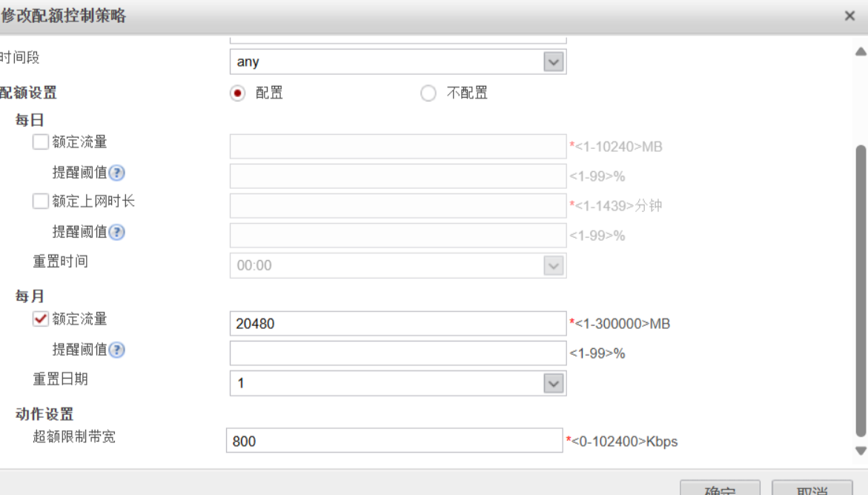Select the 不配置 radio button

point(428,93)
